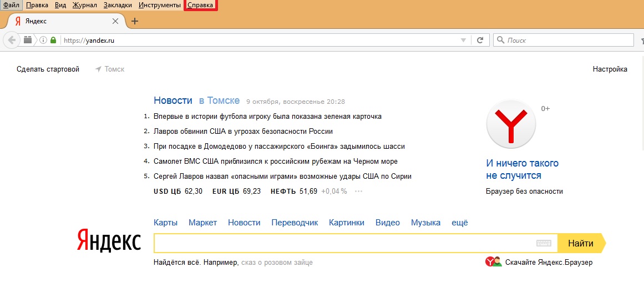Open the Переводчик service link
Screen dimensions: 644x282
click(295, 223)
